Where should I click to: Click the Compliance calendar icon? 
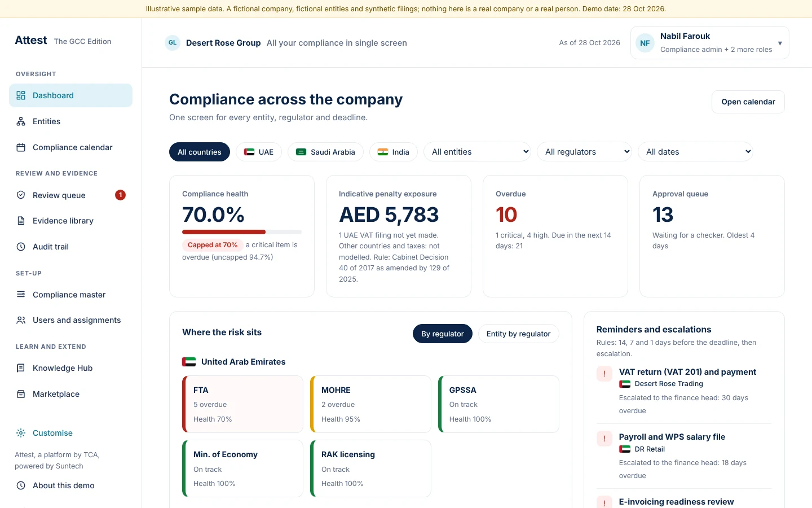click(21, 147)
